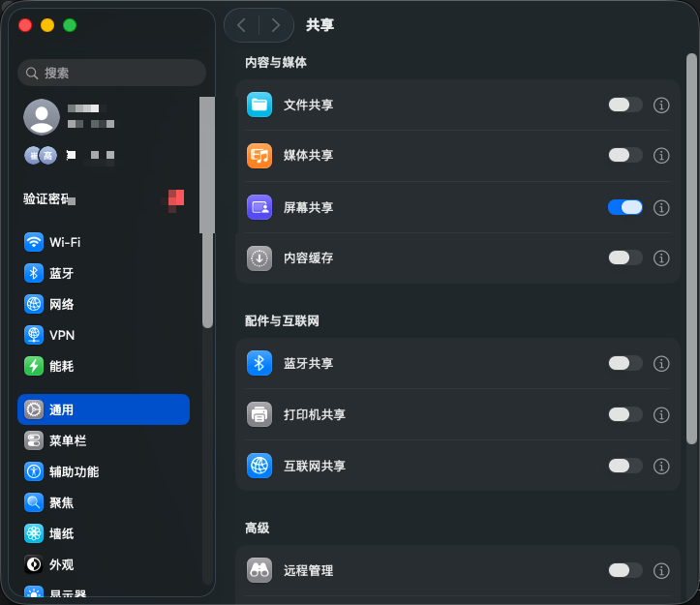Enable the 互联网共享 toggle

coord(624,466)
